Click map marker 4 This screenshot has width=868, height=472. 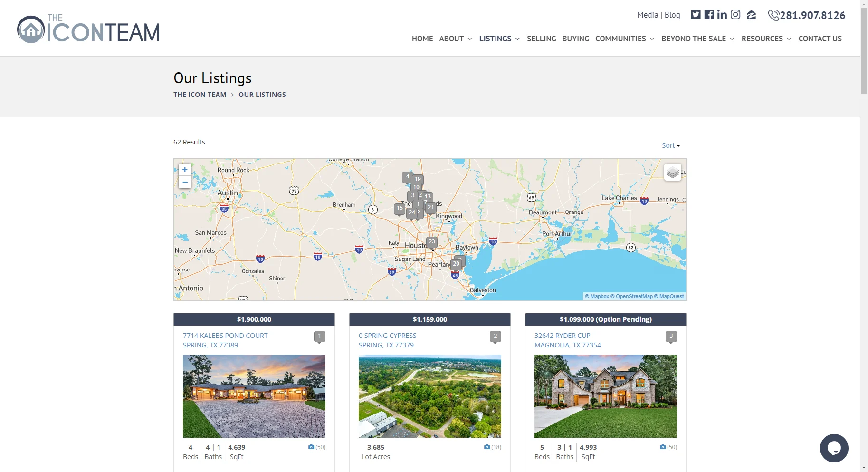point(407,177)
